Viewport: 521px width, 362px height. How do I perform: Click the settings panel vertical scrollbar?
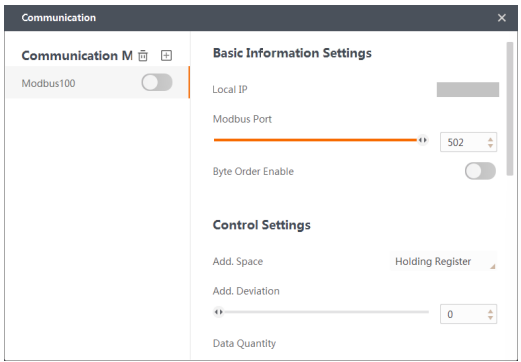[510, 108]
